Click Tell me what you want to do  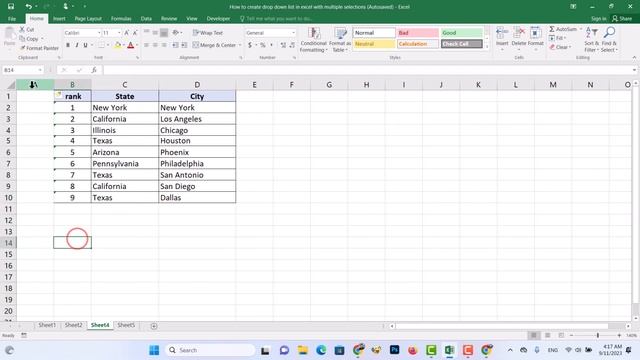click(276, 18)
